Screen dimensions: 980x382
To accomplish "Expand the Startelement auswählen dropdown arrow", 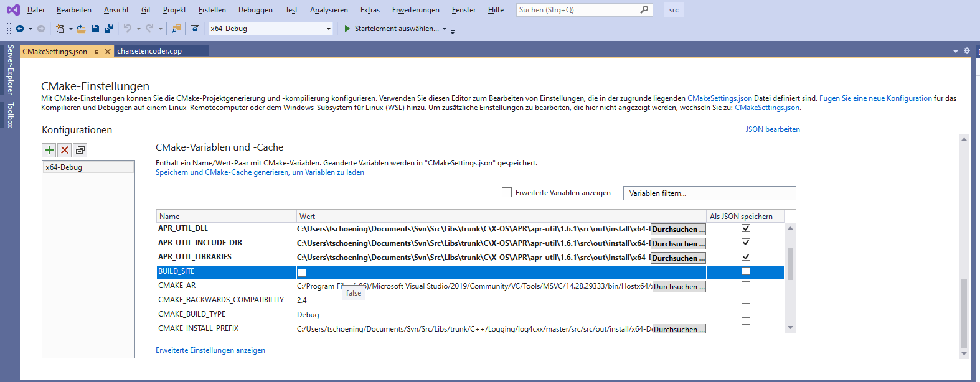I will (x=445, y=29).
